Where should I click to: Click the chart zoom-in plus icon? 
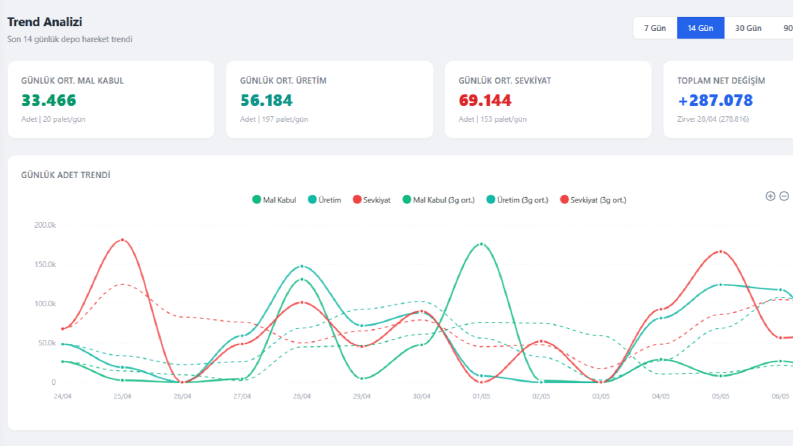coord(770,196)
